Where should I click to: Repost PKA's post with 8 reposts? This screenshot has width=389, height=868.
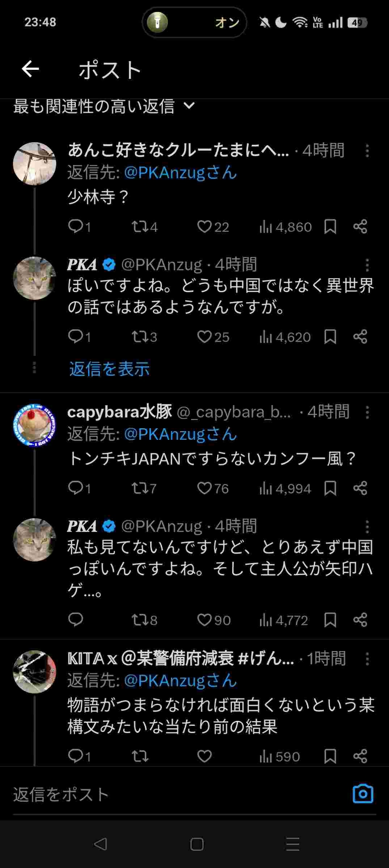pos(139,620)
